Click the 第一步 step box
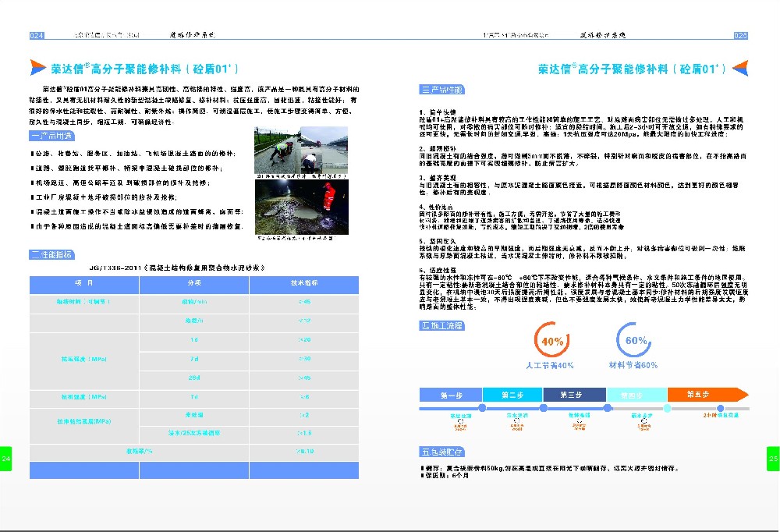 coord(451,395)
